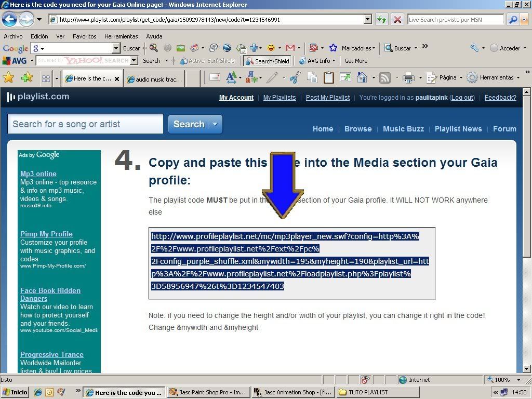Image resolution: width=532 pixels, height=399 pixels.
Task: Click the 'Search for a song or artist' field
Action: click(85, 124)
